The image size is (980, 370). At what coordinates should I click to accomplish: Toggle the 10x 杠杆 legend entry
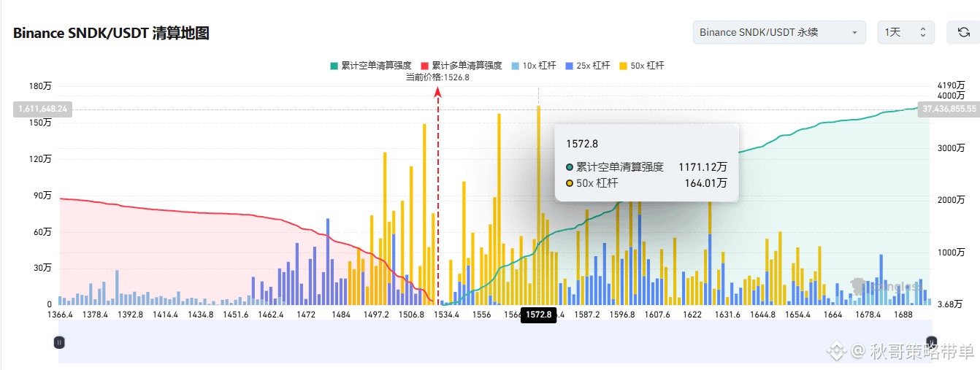point(534,66)
